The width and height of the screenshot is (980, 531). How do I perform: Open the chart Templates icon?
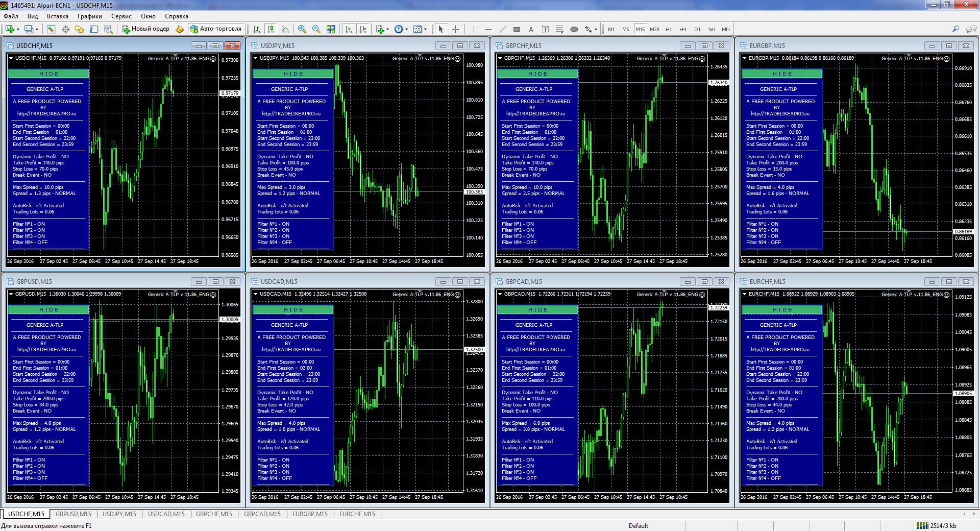(417, 29)
